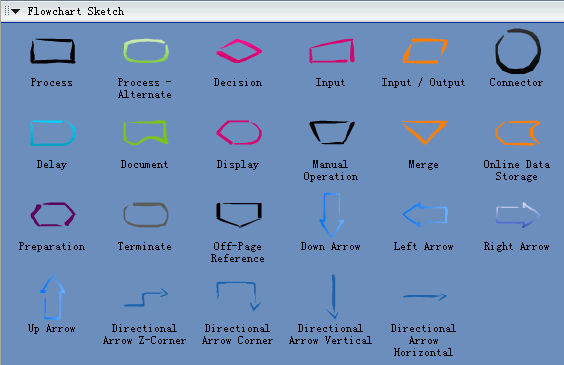This screenshot has height=365, width=564.
Task: Click the "Online Data Storage" label
Action: pyautogui.click(x=517, y=170)
